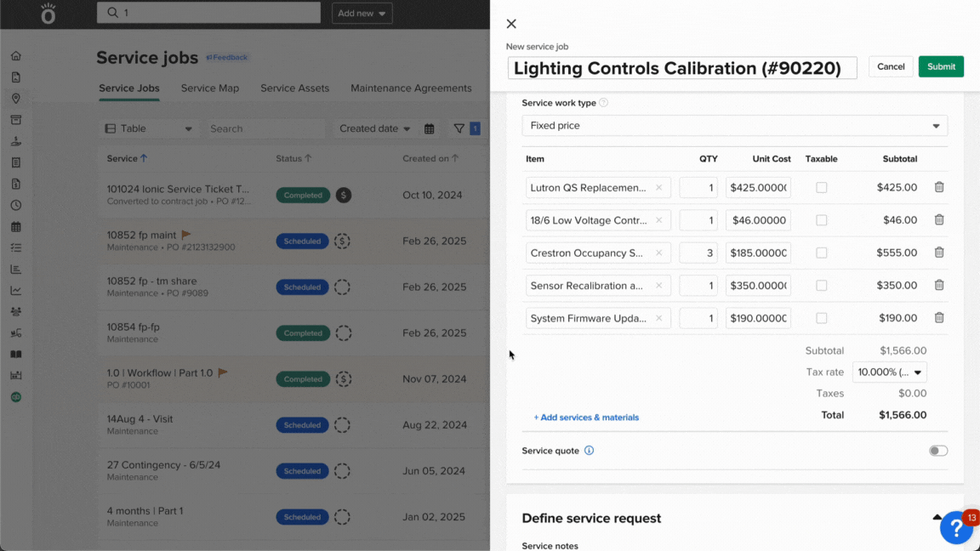This screenshot has height=551, width=980.
Task: Collapse the Define service request section
Action: [937, 518]
